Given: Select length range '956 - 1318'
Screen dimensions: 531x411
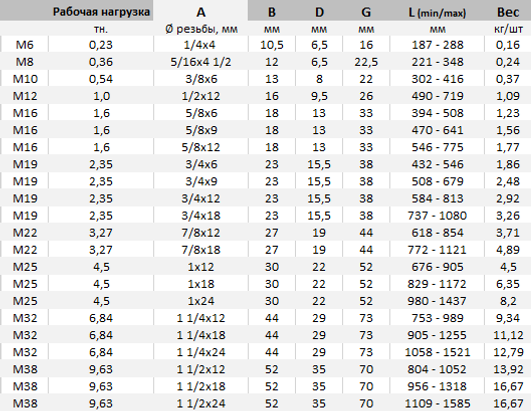Looking at the screenshot, I should tap(437, 386).
